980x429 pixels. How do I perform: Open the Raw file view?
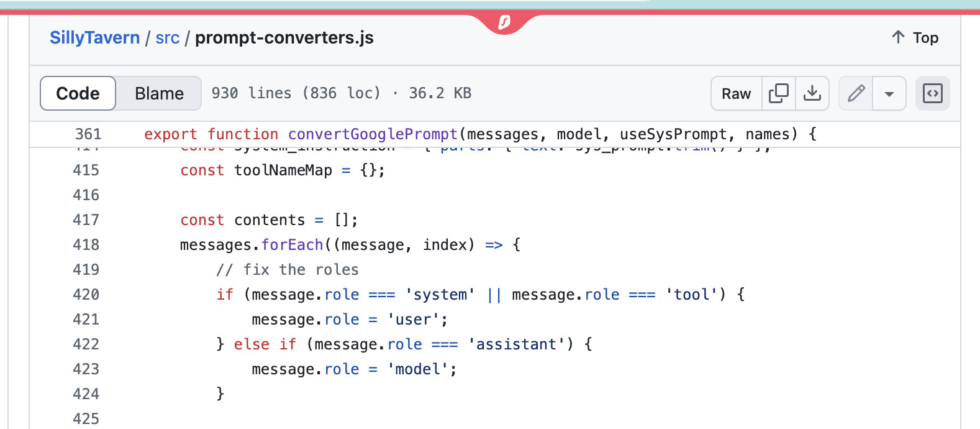pos(736,93)
